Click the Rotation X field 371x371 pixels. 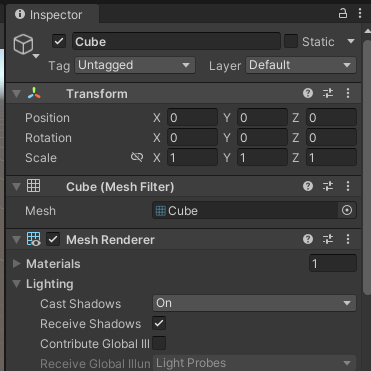(192, 137)
